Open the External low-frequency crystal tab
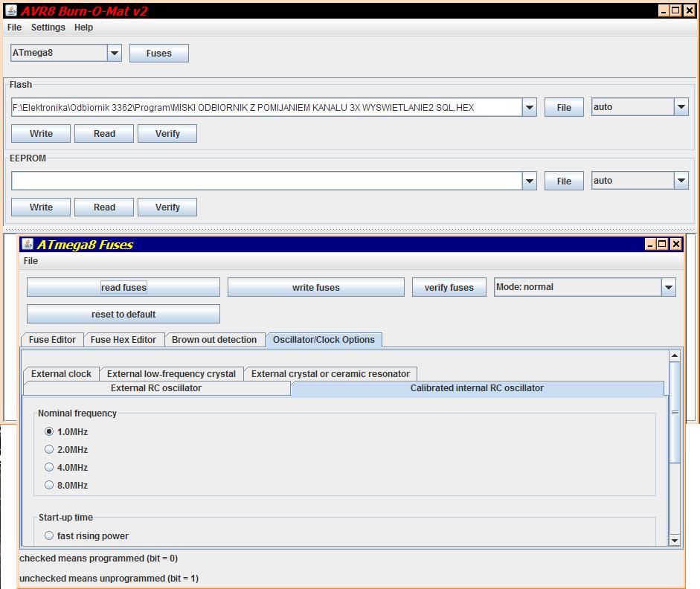 click(x=171, y=374)
